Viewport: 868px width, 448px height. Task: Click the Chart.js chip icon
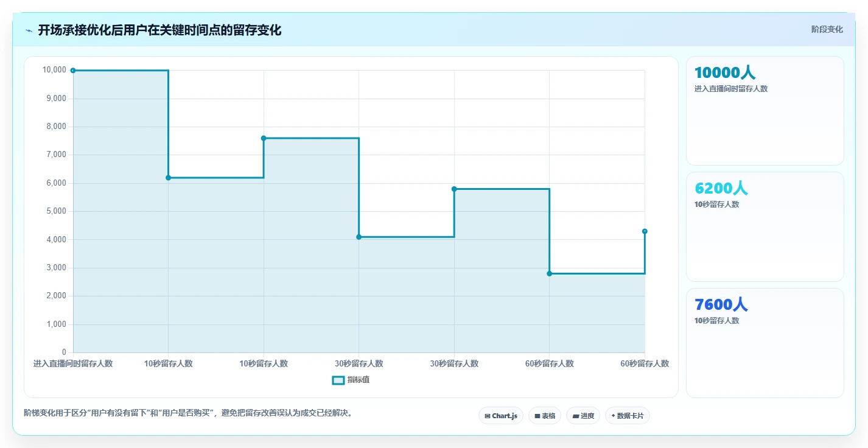488,416
